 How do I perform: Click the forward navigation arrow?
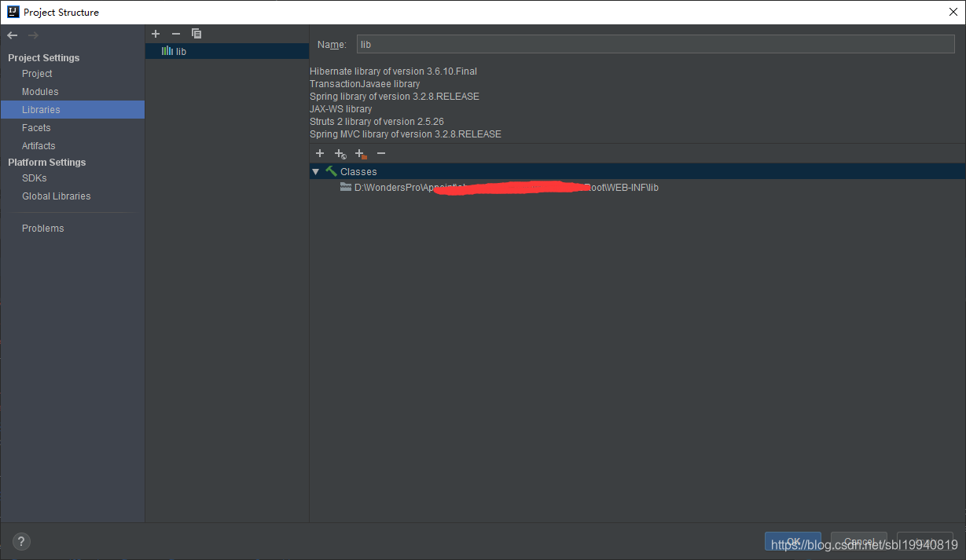(33, 35)
